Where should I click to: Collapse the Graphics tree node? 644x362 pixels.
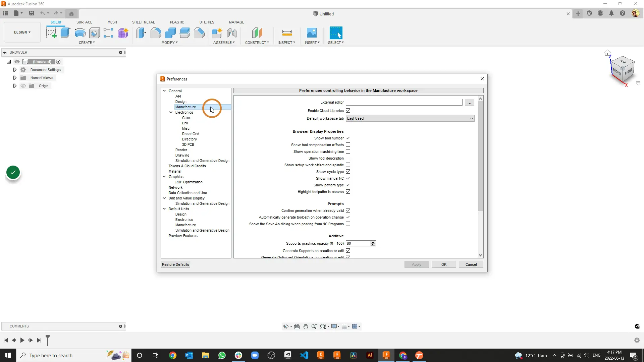tap(164, 177)
